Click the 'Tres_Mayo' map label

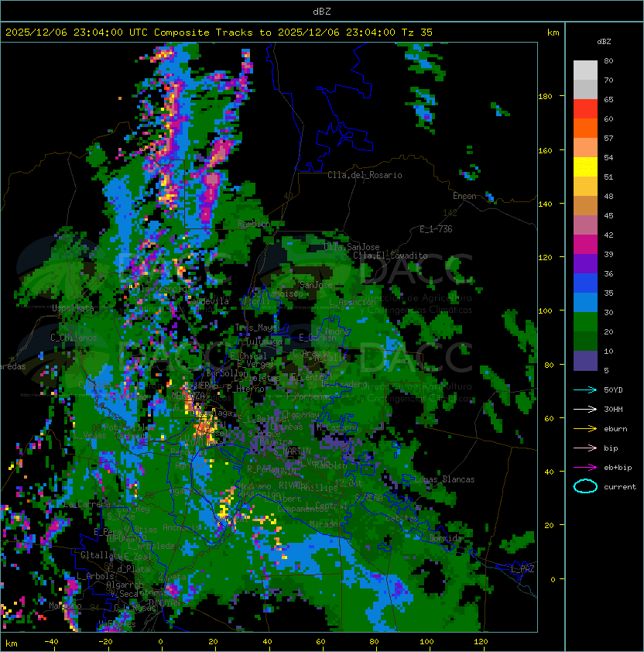pyautogui.click(x=255, y=328)
